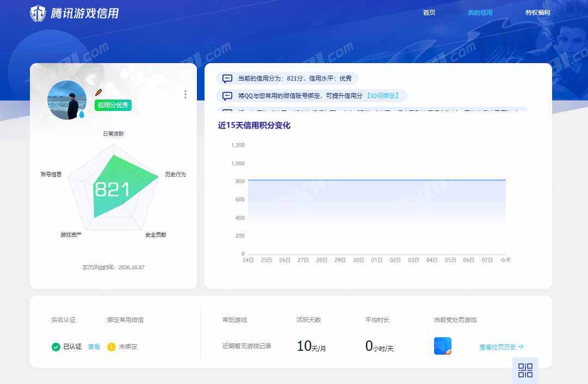Open 查看处罚历史 link
Viewport: 588px width, 384px height.
pyautogui.click(x=501, y=347)
